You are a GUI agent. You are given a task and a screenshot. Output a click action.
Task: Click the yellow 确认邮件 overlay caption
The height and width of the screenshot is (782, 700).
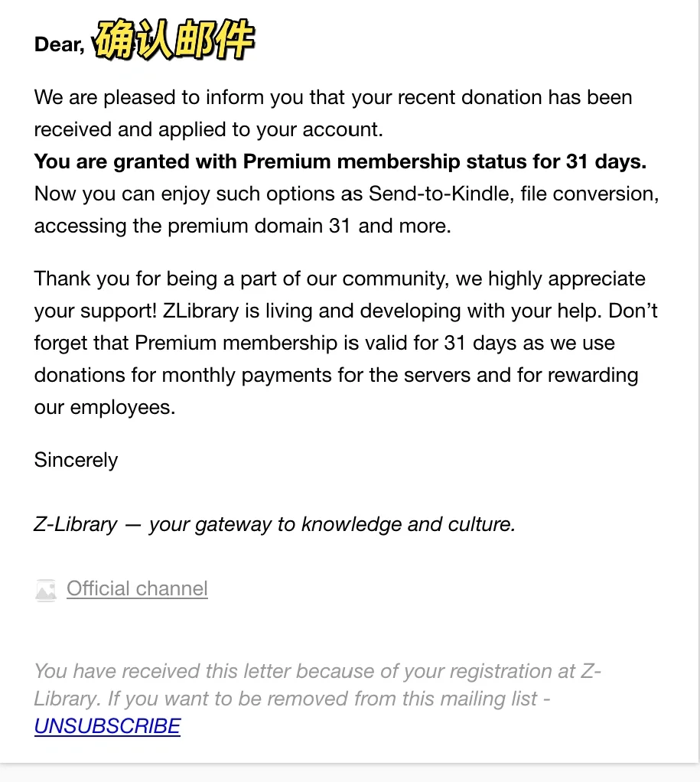[175, 40]
